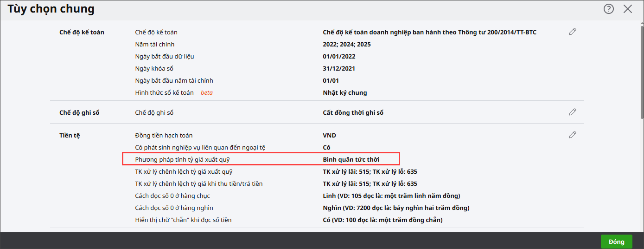Viewport: 644px width, 249px height.
Task: Click pencil icon for Chế độ ghi sổ
Action: (573, 112)
